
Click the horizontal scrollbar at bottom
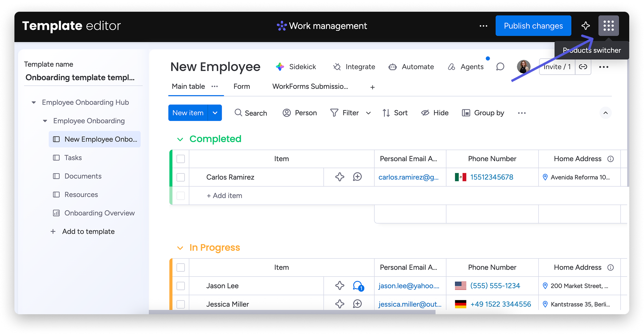[x=292, y=312]
